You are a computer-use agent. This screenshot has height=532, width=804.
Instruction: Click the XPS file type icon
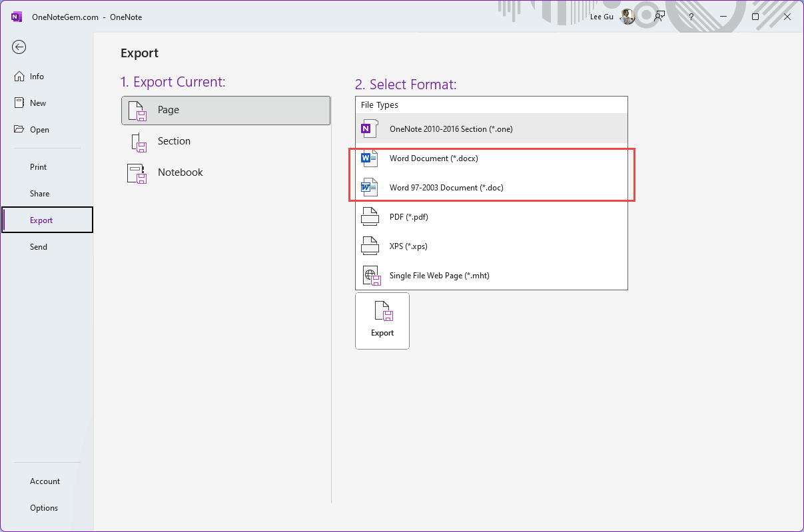click(369, 246)
